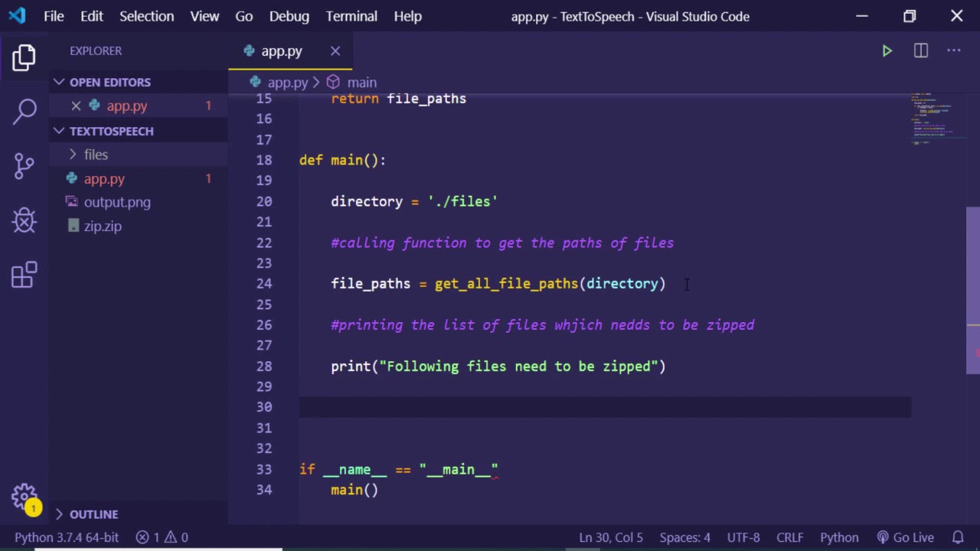This screenshot has height=551, width=980.
Task: Expand the OUTLINE section
Action: (x=93, y=514)
